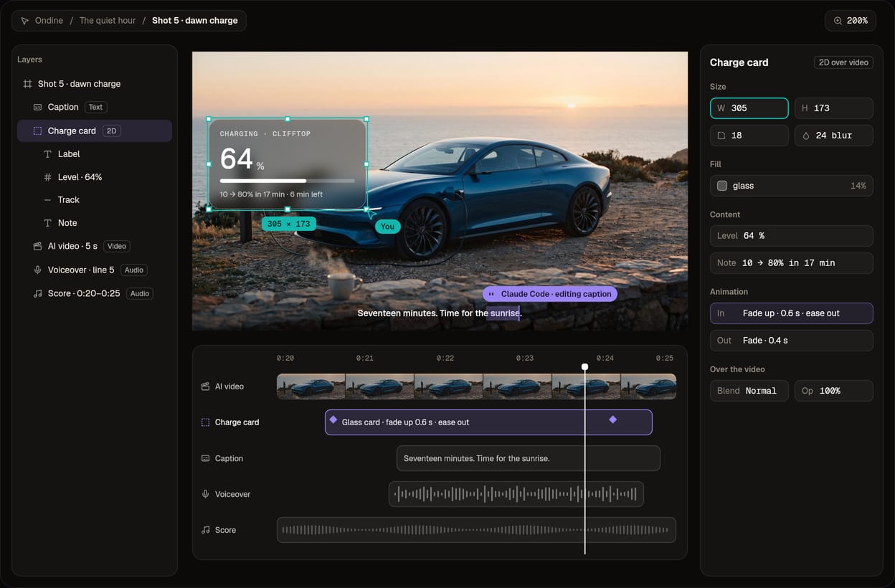Click the dashed-square icon on Charge card timeline track

(x=206, y=422)
